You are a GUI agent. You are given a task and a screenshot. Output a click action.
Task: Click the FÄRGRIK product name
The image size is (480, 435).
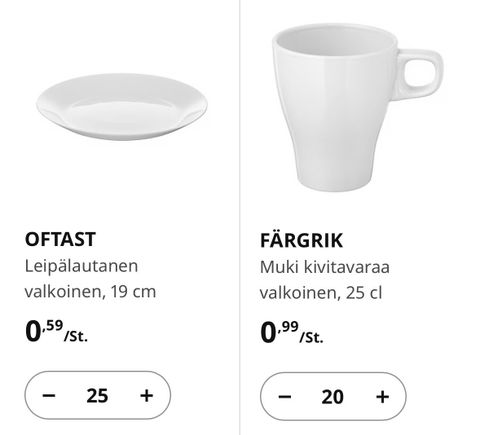click(301, 239)
